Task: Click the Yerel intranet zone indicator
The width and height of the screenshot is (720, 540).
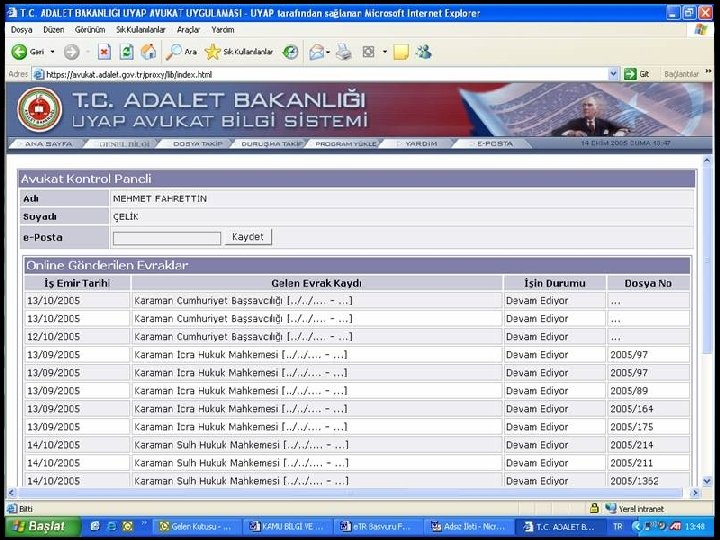Action: tap(635, 508)
